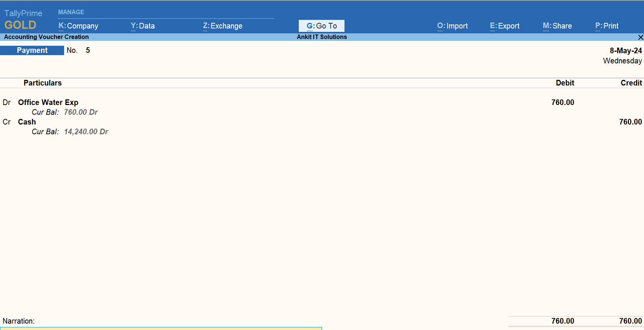The height and width of the screenshot is (330, 644).
Task: Click the TallyPrime GOLD logo
Action: click(x=22, y=20)
